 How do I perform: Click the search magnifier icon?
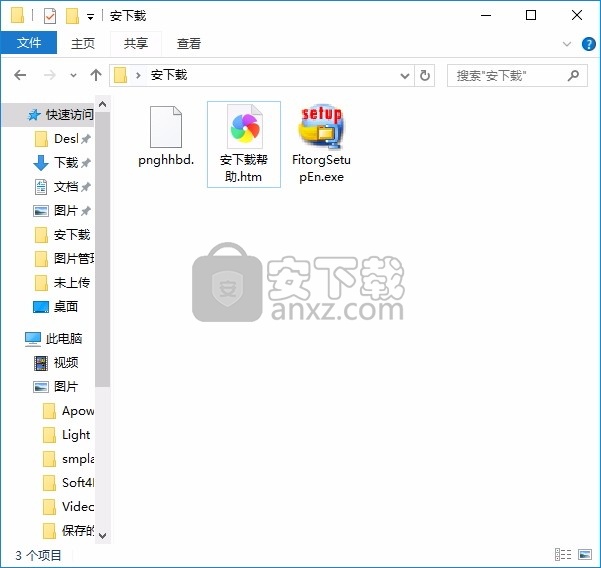573,76
